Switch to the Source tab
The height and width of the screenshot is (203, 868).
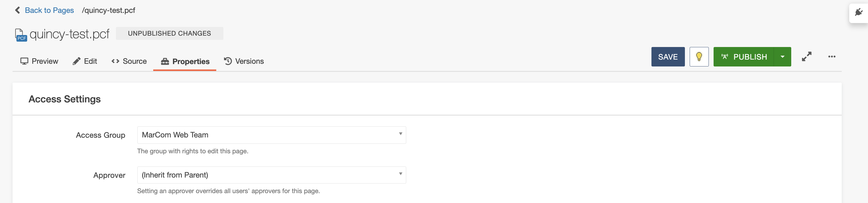[129, 61]
